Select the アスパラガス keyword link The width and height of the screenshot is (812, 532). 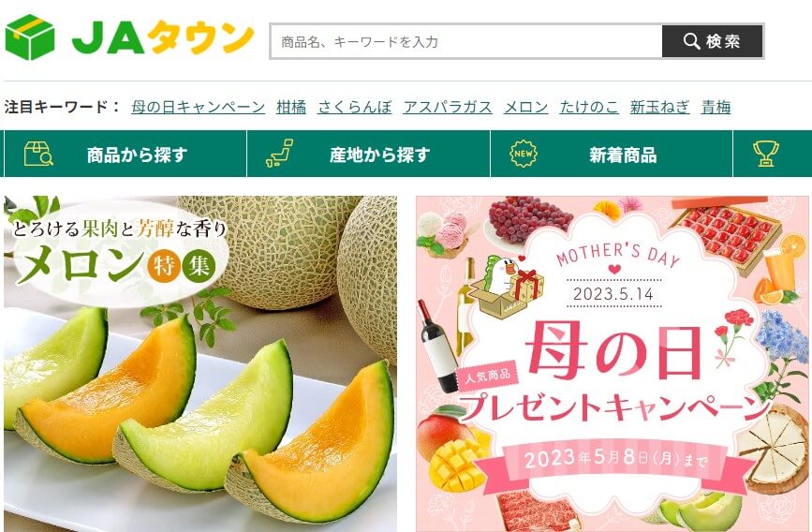click(448, 107)
